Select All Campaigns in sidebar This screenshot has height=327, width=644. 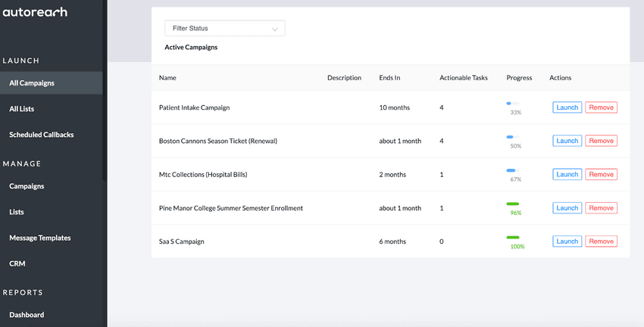tap(32, 83)
